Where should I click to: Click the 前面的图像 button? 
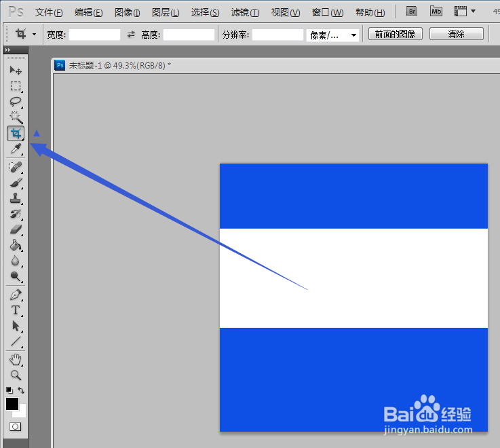pyautogui.click(x=396, y=34)
